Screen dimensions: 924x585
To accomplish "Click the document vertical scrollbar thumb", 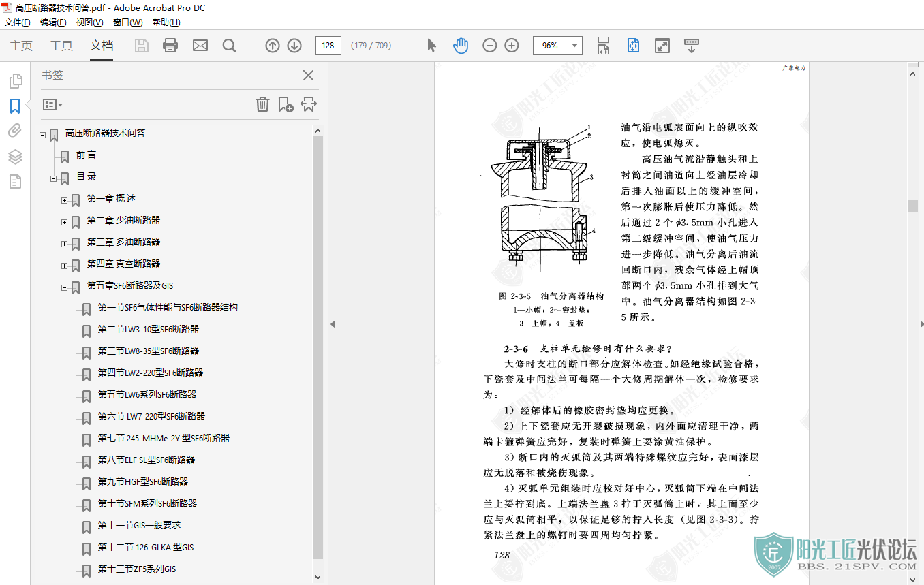I will pyautogui.click(x=912, y=206).
